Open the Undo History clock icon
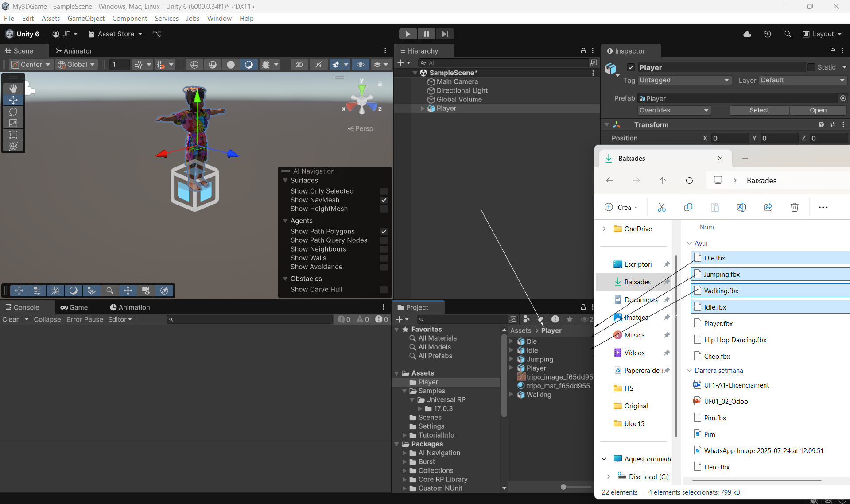The image size is (850, 504). [767, 34]
